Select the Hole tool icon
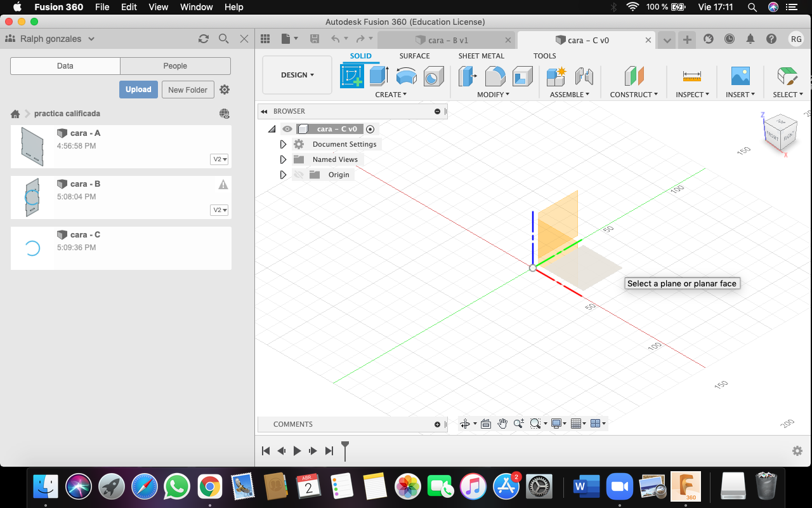Image resolution: width=812 pixels, height=508 pixels. click(433, 76)
